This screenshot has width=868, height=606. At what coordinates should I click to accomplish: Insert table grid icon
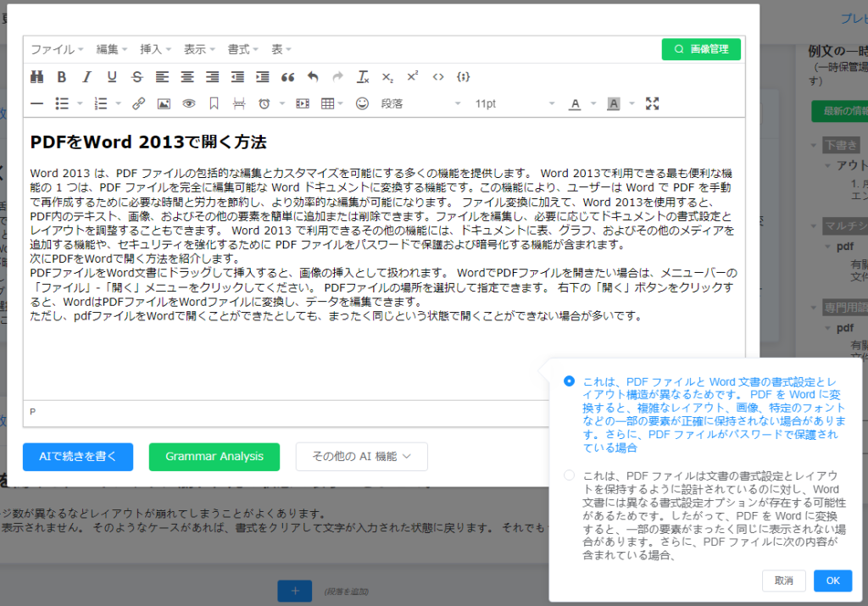[327, 103]
